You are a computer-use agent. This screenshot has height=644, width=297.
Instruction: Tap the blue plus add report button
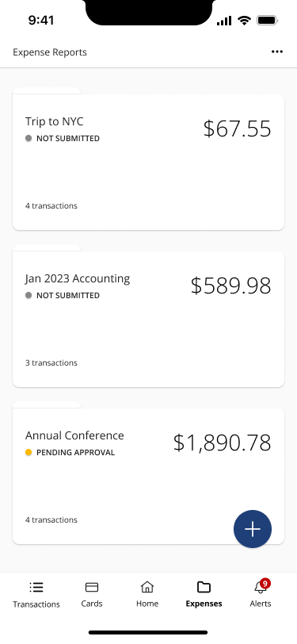point(253,528)
